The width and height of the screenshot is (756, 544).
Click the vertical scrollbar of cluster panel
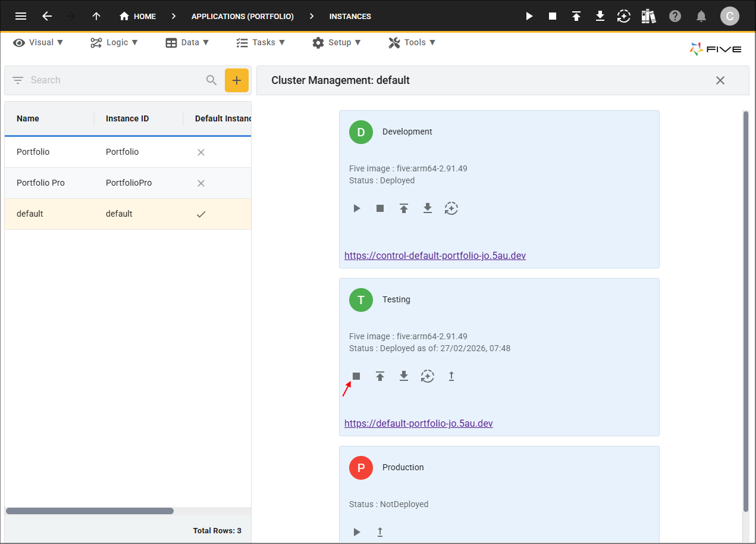(x=746, y=311)
